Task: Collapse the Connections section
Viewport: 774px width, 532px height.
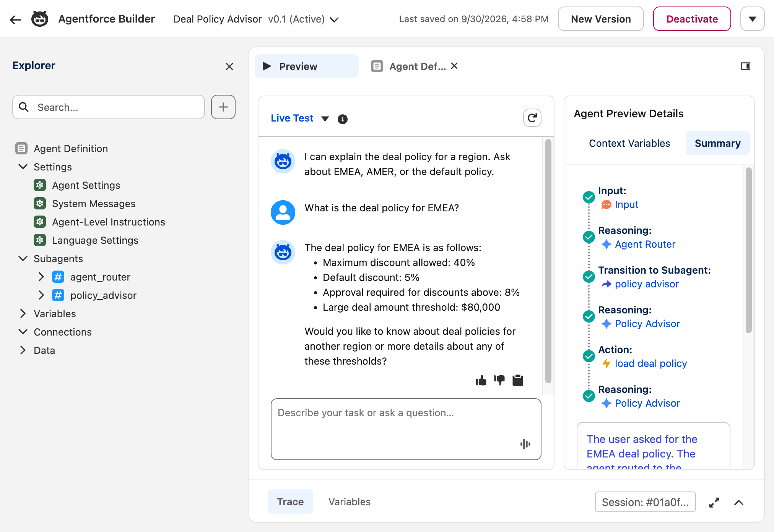Action: click(x=23, y=332)
